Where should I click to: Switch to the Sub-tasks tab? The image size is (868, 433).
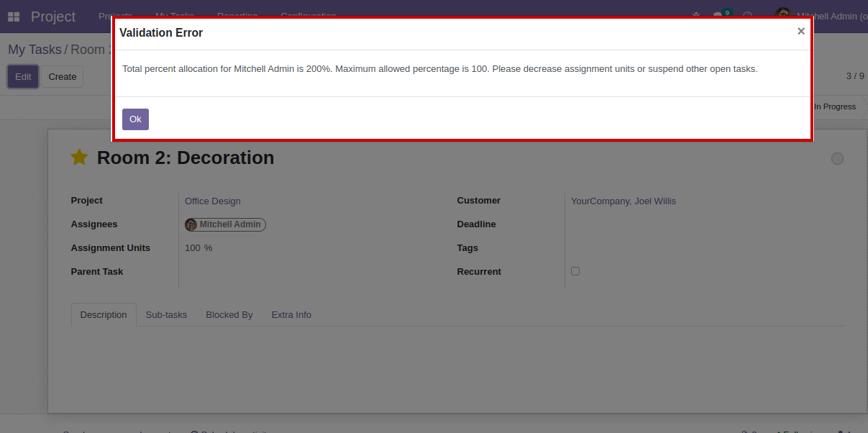click(x=166, y=314)
